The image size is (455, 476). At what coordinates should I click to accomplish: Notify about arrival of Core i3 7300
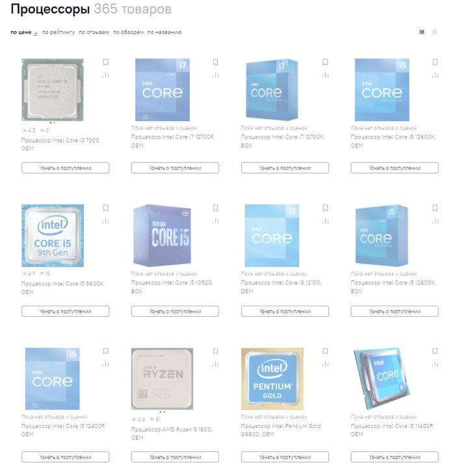click(65, 168)
